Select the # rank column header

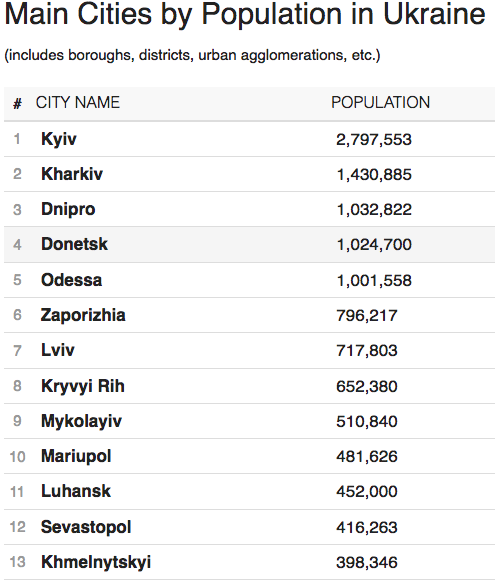point(17,103)
